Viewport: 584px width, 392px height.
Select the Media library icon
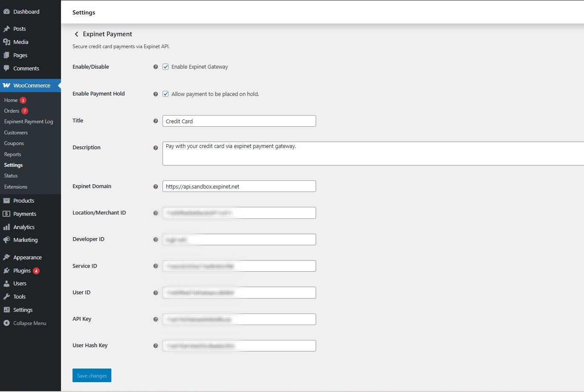click(x=6, y=42)
